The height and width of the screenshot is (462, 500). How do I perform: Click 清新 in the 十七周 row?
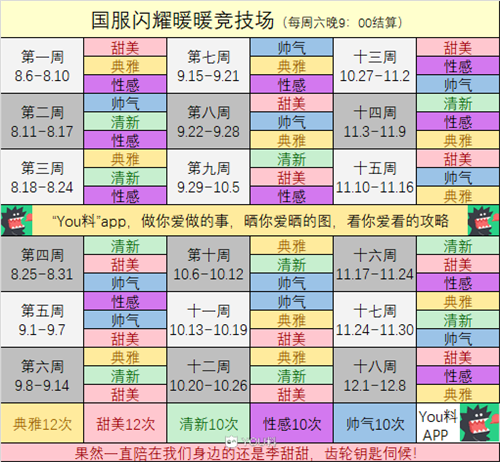tap(458, 320)
